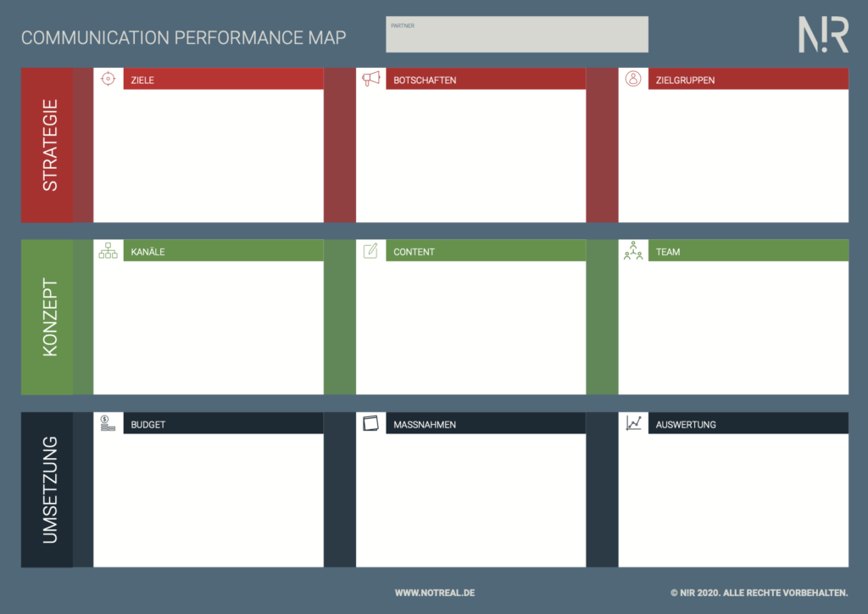868x614 pixels.
Task: Click the person icon beside ZIELGRUPPEN
Action: (x=633, y=79)
